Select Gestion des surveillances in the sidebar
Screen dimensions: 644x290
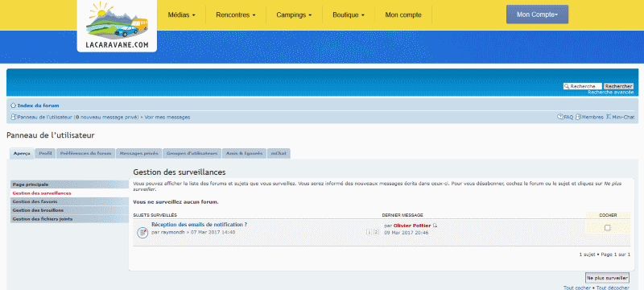click(x=69, y=193)
